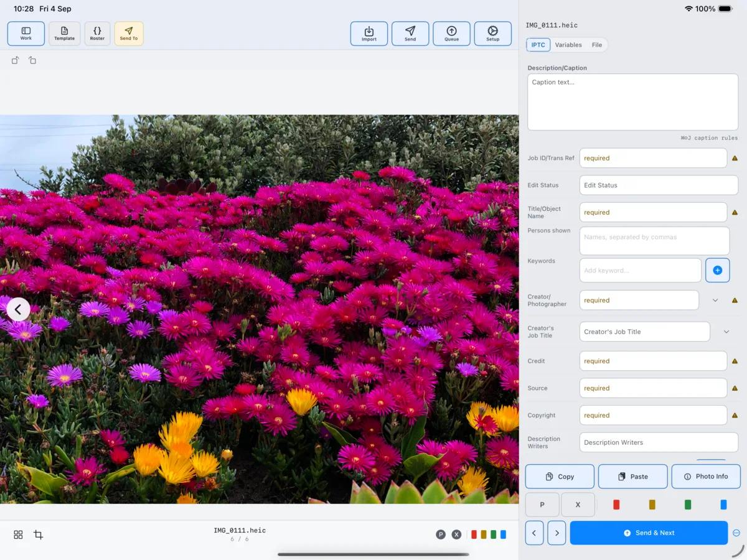747x560 pixels.
Task: Focus the Source field
Action: (653, 388)
